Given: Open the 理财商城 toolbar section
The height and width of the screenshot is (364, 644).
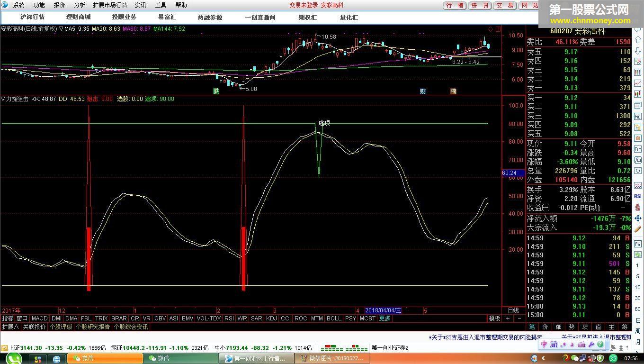Looking at the screenshot, I should click(78, 17).
